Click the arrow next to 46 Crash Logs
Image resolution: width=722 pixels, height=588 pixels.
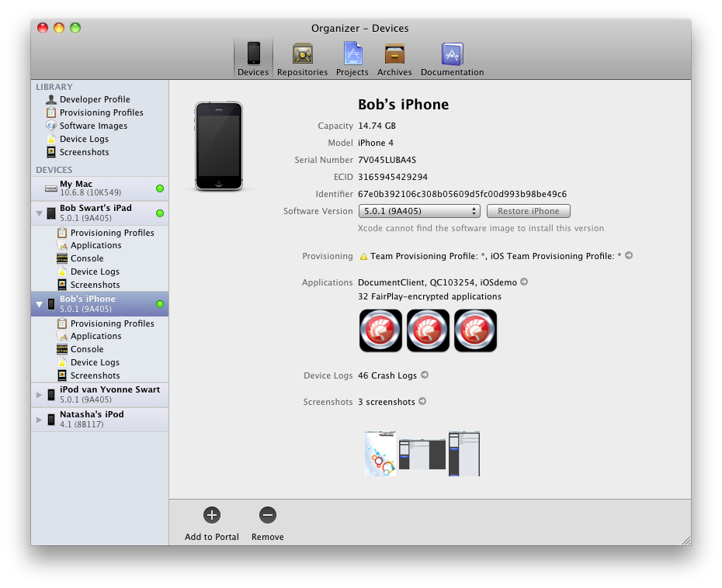click(x=425, y=375)
